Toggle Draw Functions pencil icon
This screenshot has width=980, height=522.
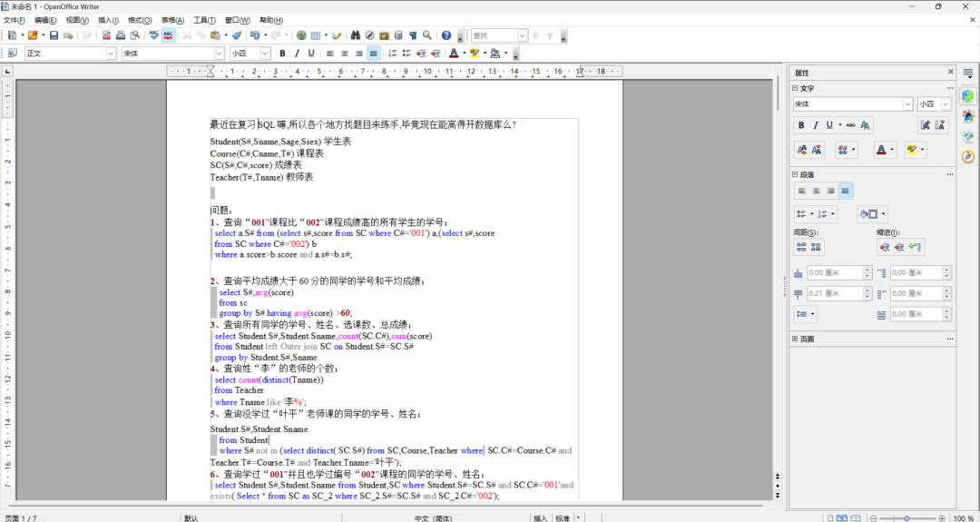click(337, 35)
